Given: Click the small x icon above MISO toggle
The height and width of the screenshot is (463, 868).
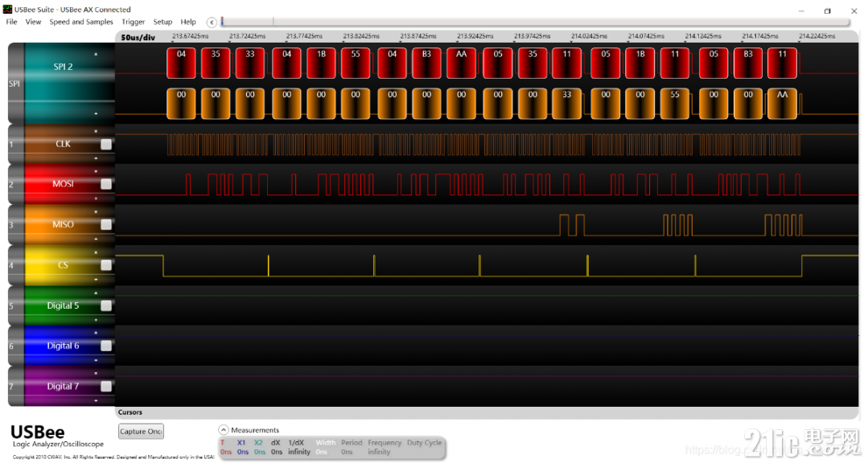Looking at the screenshot, I should click(x=96, y=212).
